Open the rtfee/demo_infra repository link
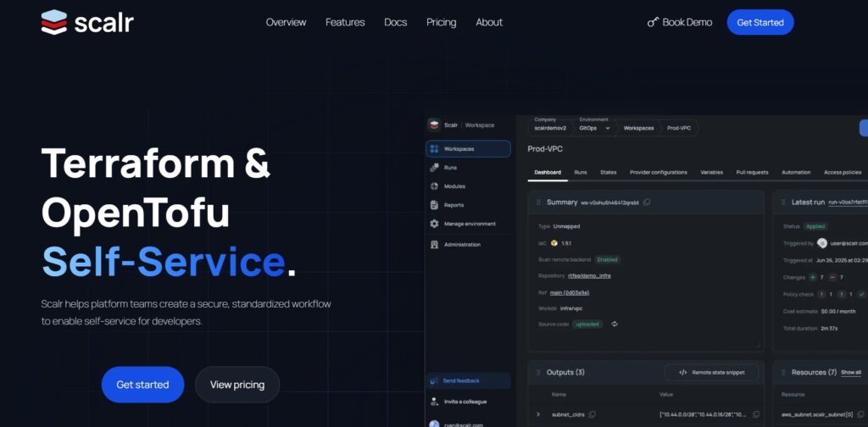This screenshot has height=427, width=868. tap(589, 275)
